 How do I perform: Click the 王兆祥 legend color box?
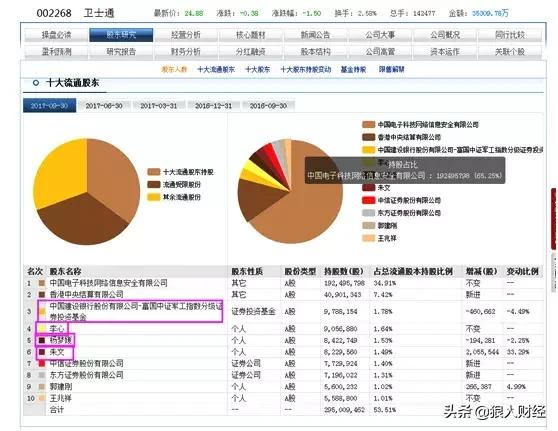369,238
